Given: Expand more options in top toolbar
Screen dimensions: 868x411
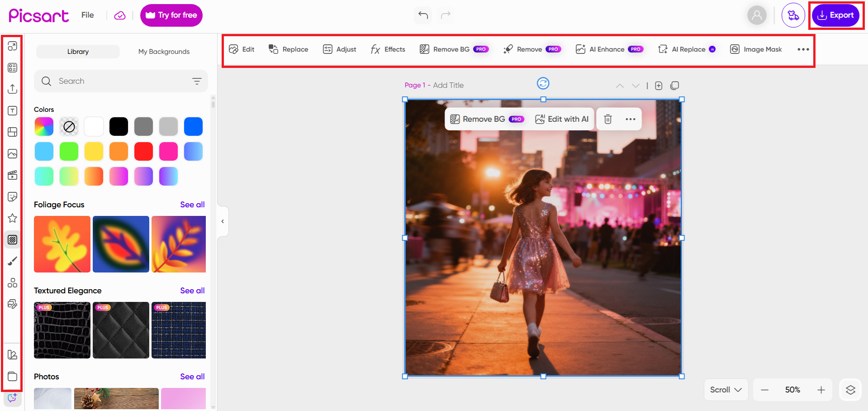Looking at the screenshot, I should point(803,49).
